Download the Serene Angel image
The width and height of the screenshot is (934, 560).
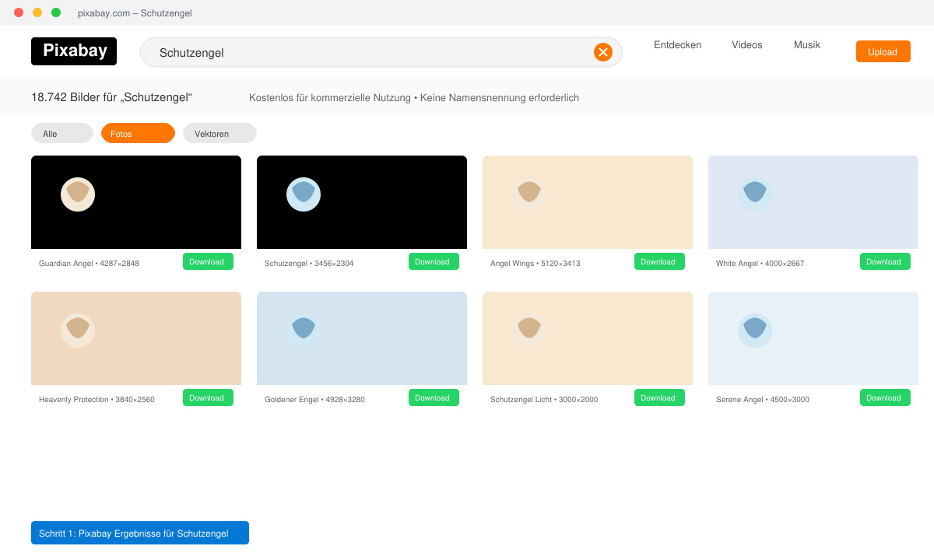click(x=885, y=397)
